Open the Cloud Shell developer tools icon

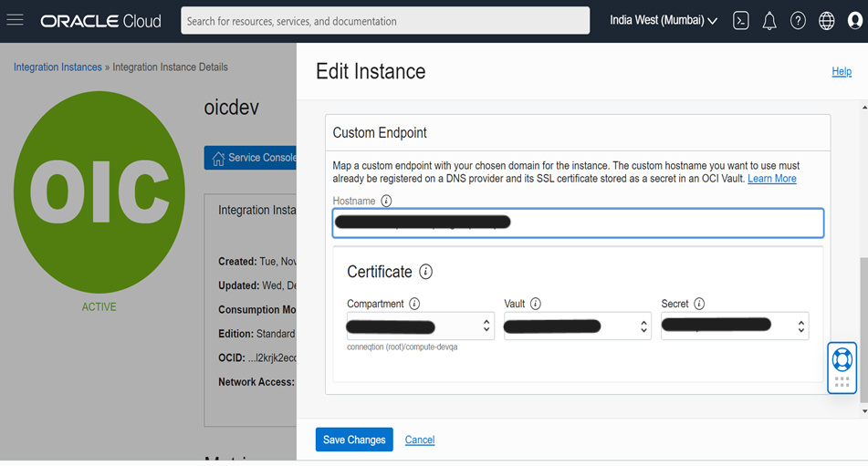pyautogui.click(x=741, y=21)
